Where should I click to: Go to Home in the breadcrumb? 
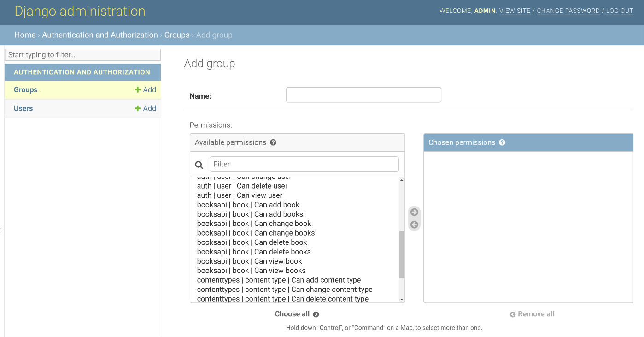[25, 35]
